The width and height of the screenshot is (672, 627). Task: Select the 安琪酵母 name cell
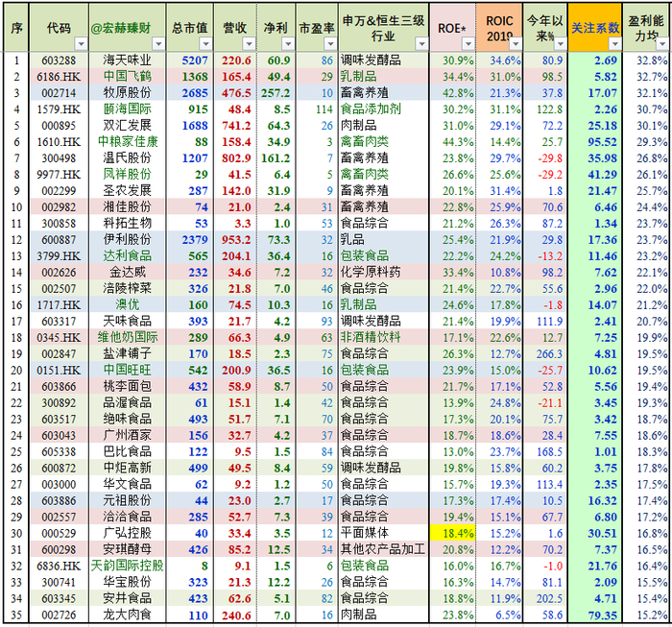pyautogui.click(x=128, y=549)
